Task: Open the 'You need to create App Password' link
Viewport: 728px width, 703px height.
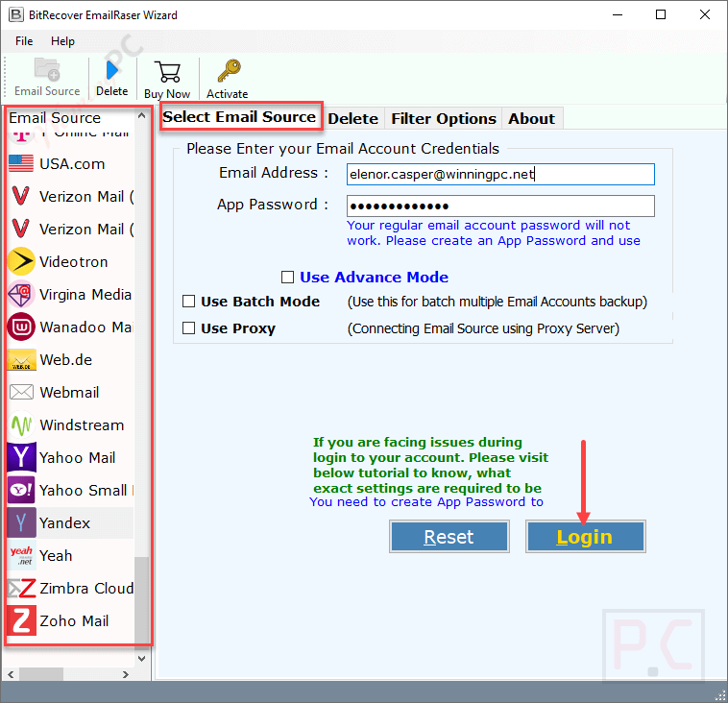Action: [x=426, y=502]
